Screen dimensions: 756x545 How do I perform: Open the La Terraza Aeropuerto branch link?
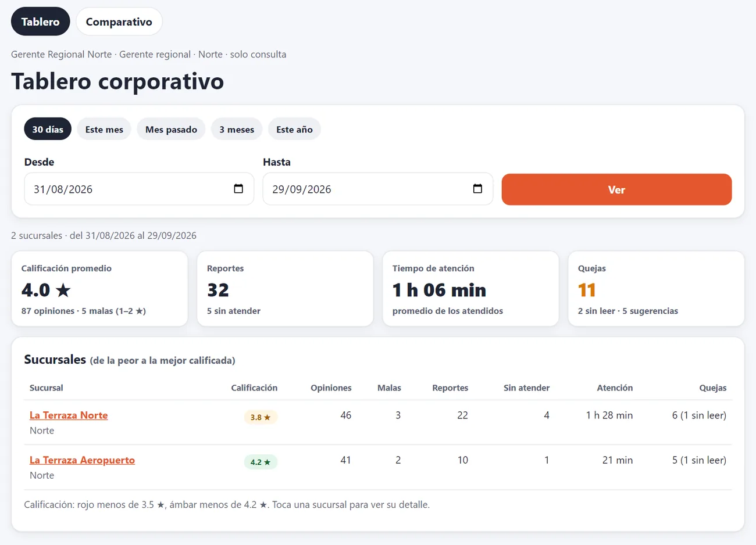point(82,460)
